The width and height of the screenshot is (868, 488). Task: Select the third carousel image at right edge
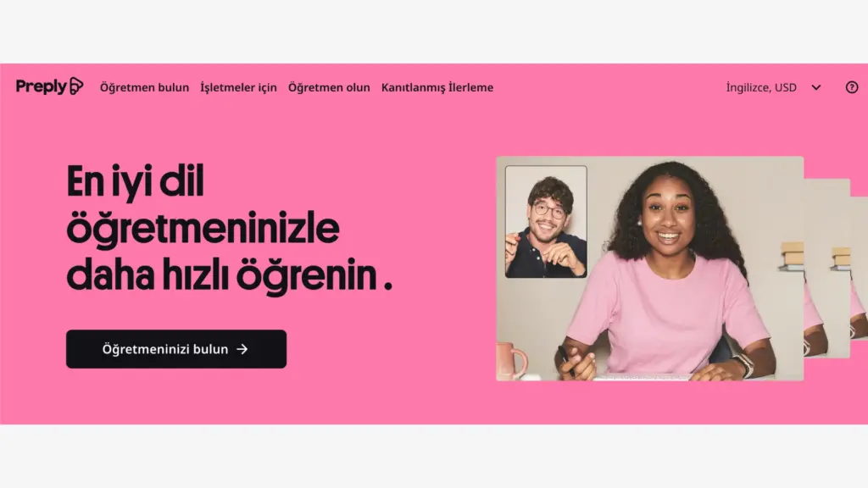pyautogui.click(x=860, y=269)
